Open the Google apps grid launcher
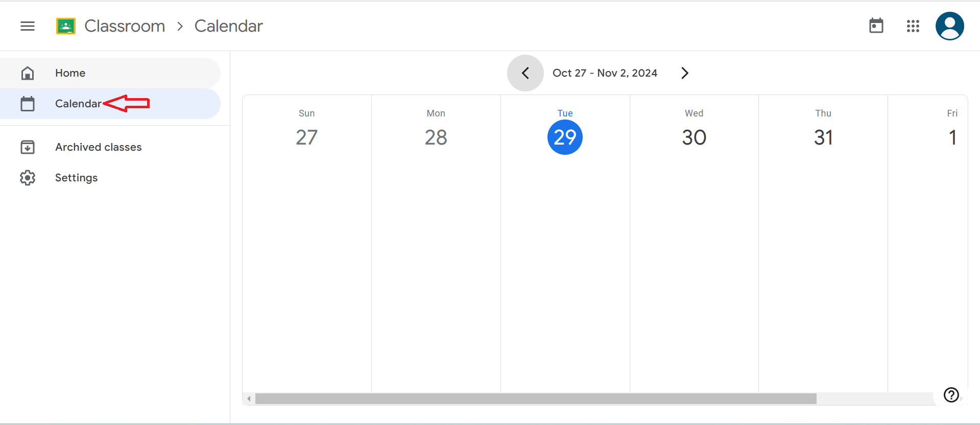Image resolution: width=980 pixels, height=425 pixels. [x=913, y=26]
